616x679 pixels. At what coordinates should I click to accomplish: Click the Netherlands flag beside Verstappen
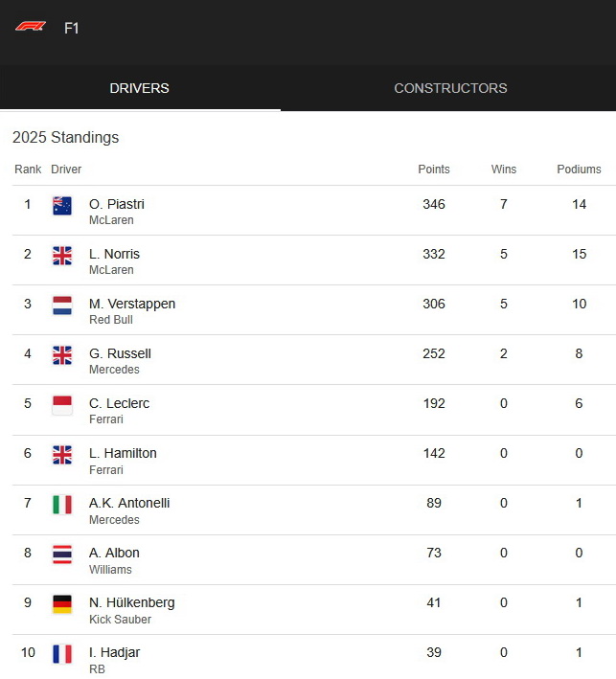[x=62, y=305]
